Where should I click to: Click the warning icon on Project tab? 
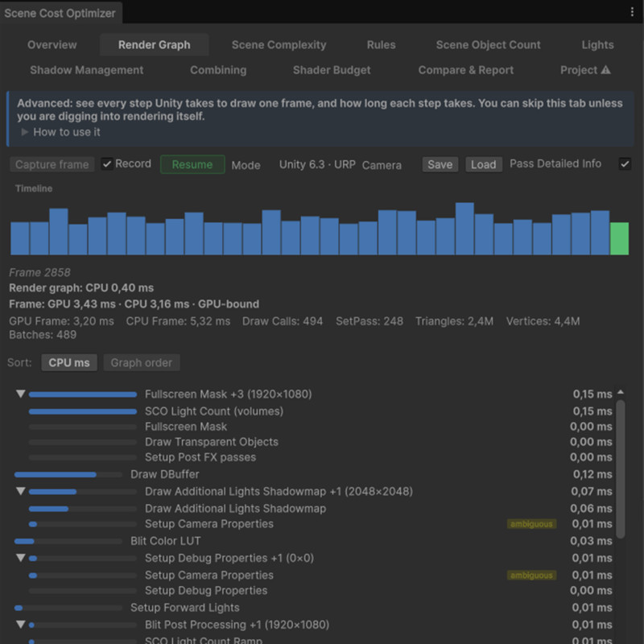(x=605, y=70)
